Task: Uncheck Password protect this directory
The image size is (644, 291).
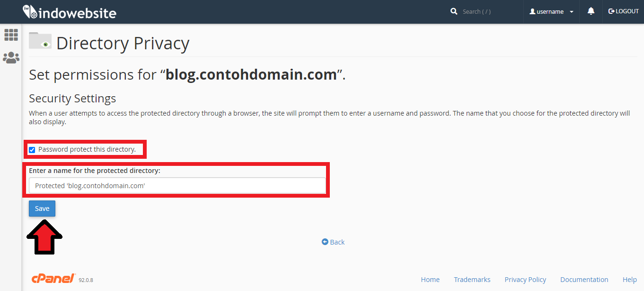Action: pos(32,150)
